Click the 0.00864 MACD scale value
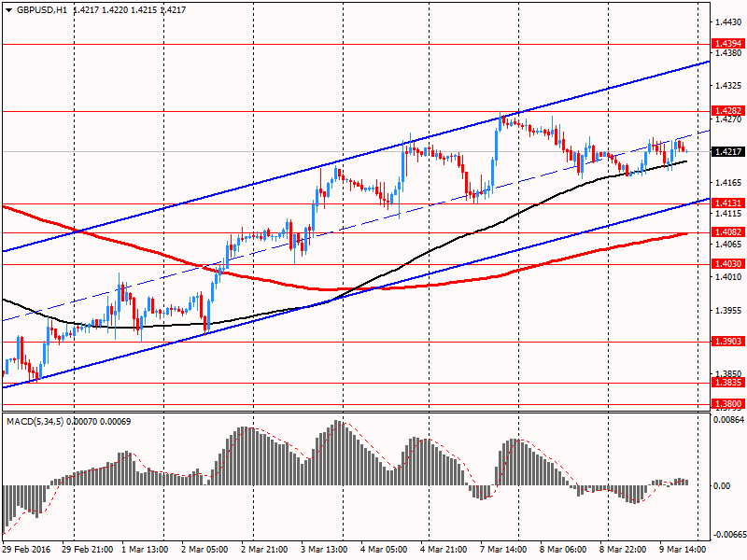 click(728, 419)
